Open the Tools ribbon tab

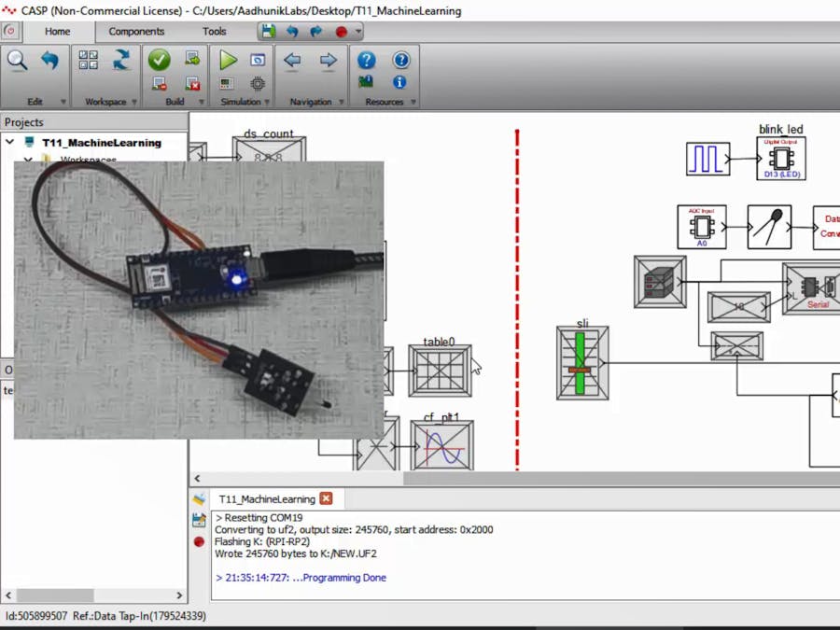(x=214, y=31)
